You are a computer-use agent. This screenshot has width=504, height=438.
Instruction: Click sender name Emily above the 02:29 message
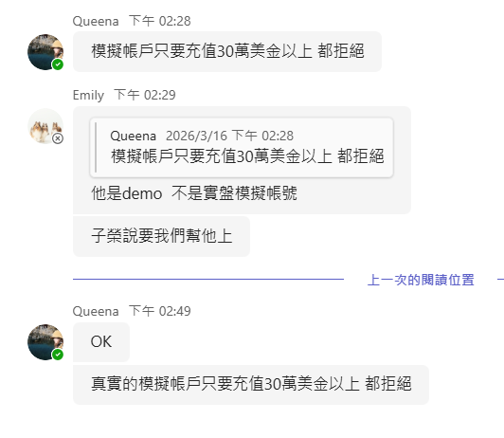pyautogui.click(x=88, y=95)
